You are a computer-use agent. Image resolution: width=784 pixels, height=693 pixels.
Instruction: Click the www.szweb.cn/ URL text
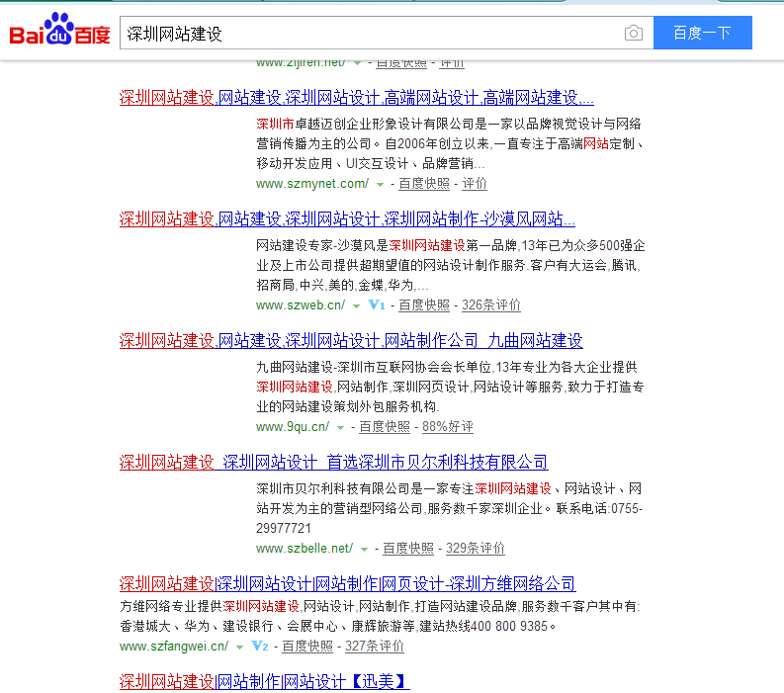pos(301,305)
